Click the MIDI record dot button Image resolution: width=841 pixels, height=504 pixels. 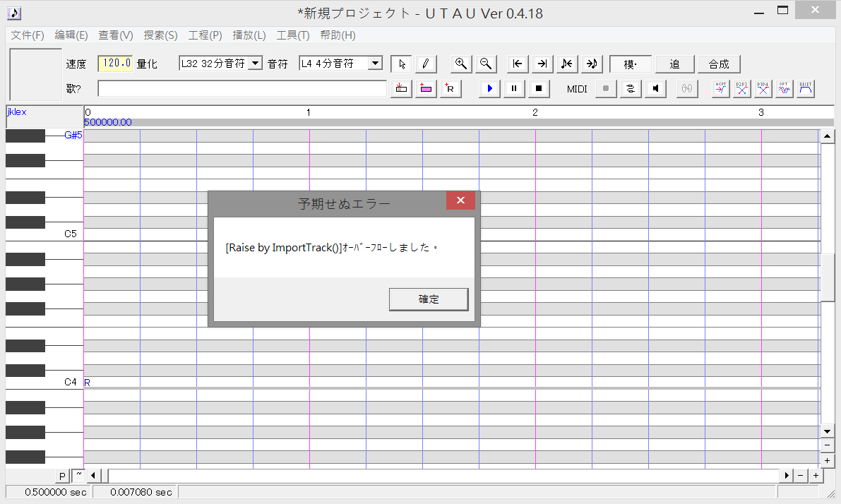[x=606, y=88]
